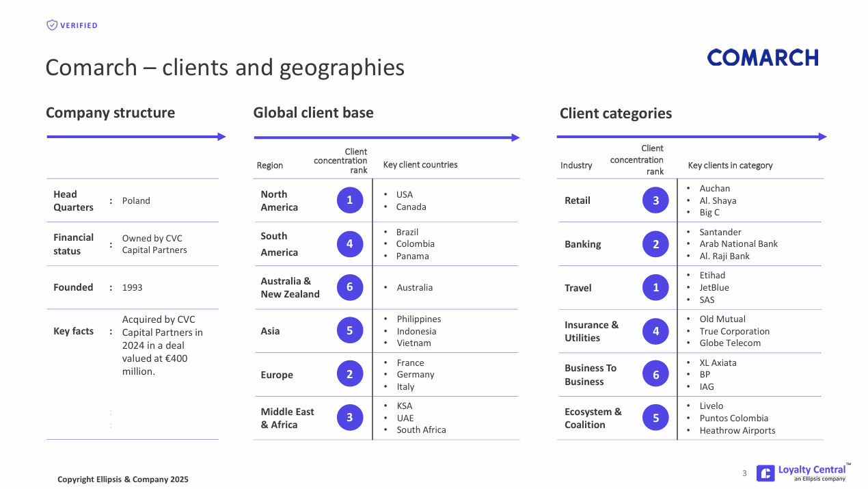
Task: Select the Middle East & Africa row label
Action: [x=287, y=418]
